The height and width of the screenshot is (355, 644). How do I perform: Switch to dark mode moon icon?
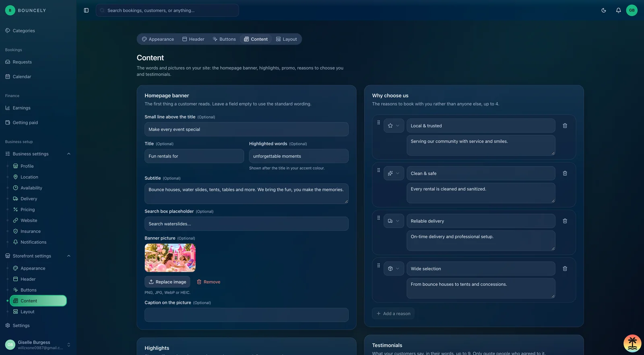[604, 10]
